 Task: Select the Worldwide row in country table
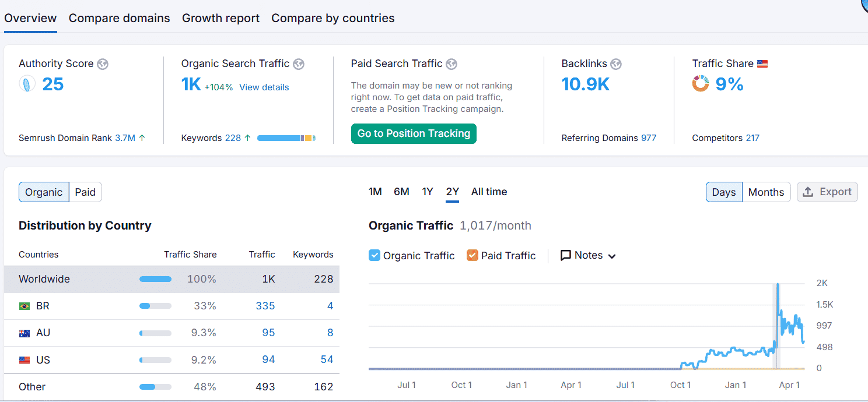[171, 280]
